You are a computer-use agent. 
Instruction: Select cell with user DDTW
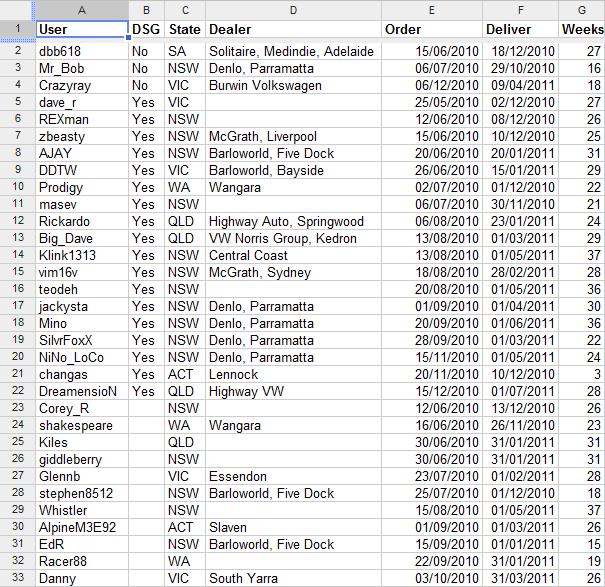pyautogui.click(x=82, y=170)
